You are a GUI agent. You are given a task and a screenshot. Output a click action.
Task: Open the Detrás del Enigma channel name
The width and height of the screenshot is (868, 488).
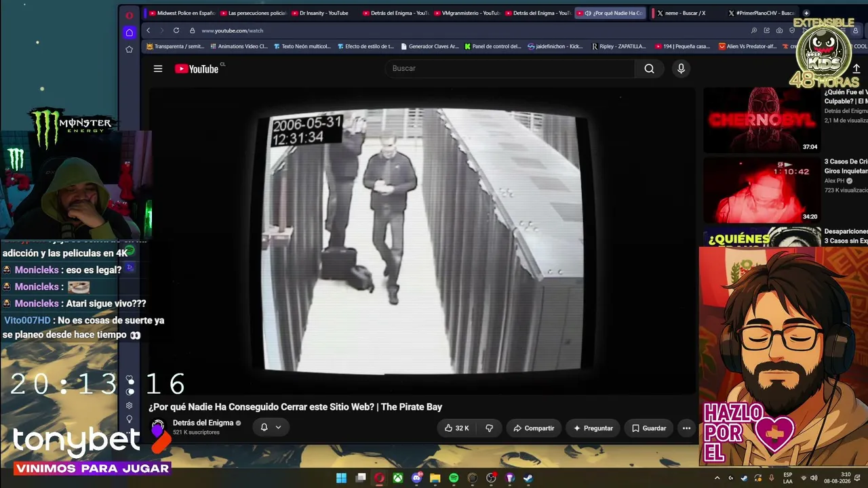203,423
